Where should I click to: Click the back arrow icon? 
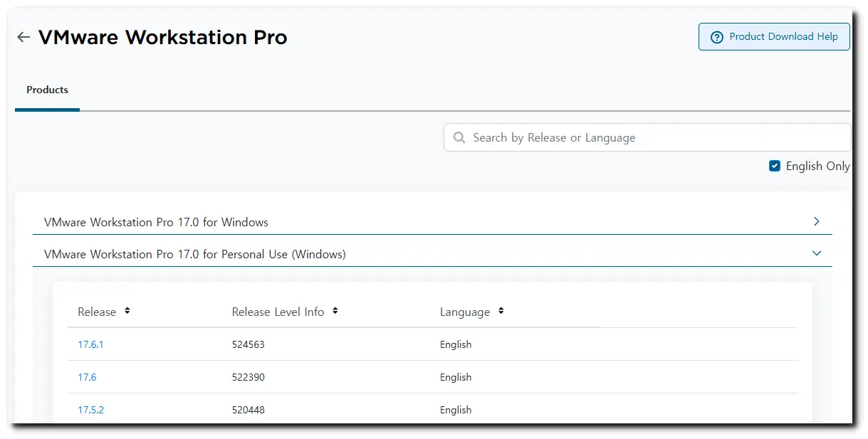[23, 37]
